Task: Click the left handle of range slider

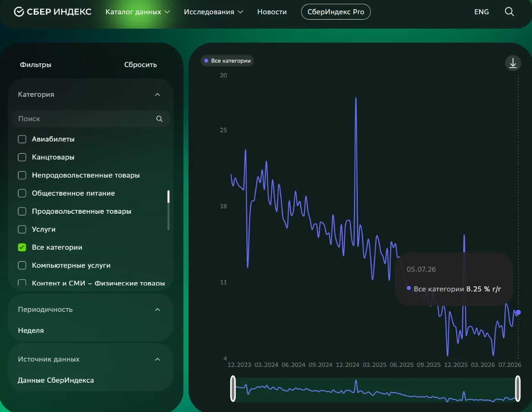Action: pyautogui.click(x=233, y=389)
